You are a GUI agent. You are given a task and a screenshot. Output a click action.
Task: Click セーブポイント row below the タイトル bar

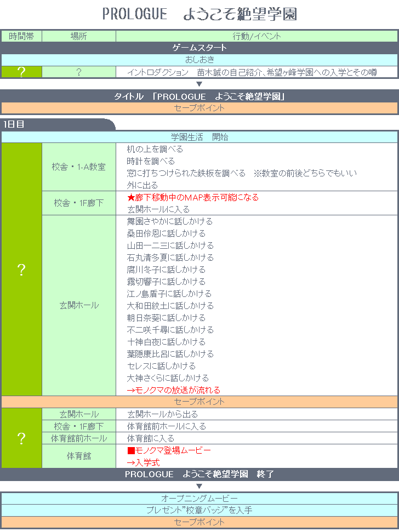[x=200, y=108]
